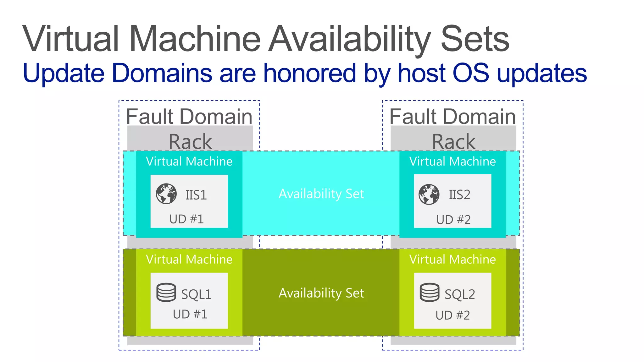Viewport: 644px width, 362px height.
Task: Click the UD #1 label under IIS1
Action: 186,219
